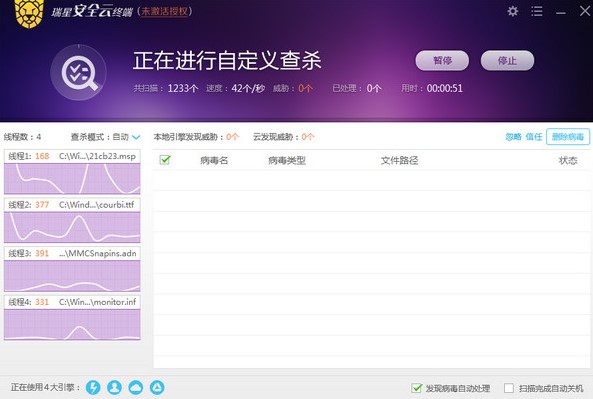Viewport: 593px width, 399px height.
Task: Click the 云发现威胁 count text
Action: coord(284,137)
